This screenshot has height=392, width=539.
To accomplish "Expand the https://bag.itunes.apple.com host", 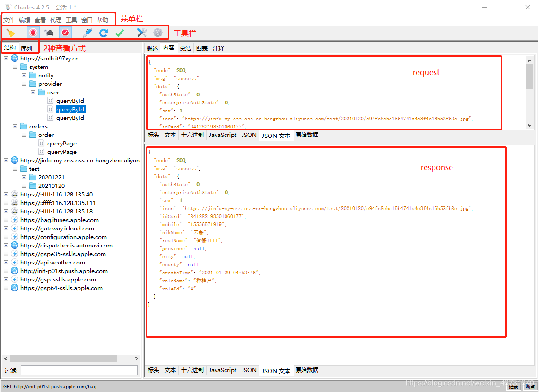I will coord(6,220).
